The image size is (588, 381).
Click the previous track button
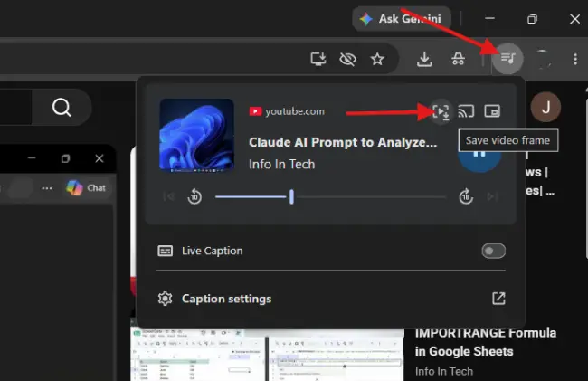169,196
